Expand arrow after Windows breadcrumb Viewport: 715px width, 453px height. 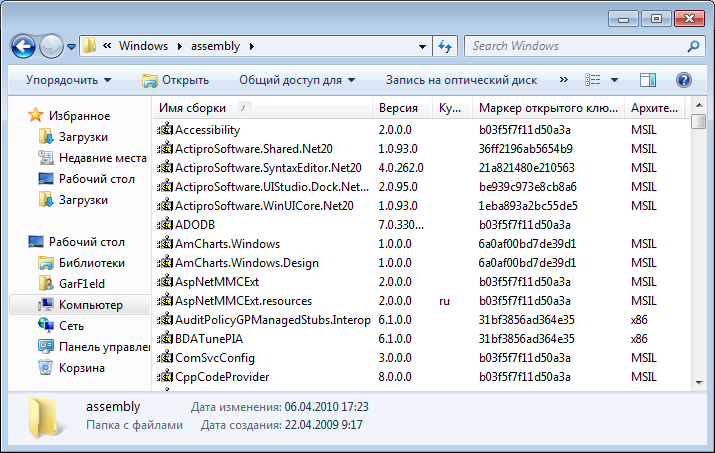click(180, 47)
